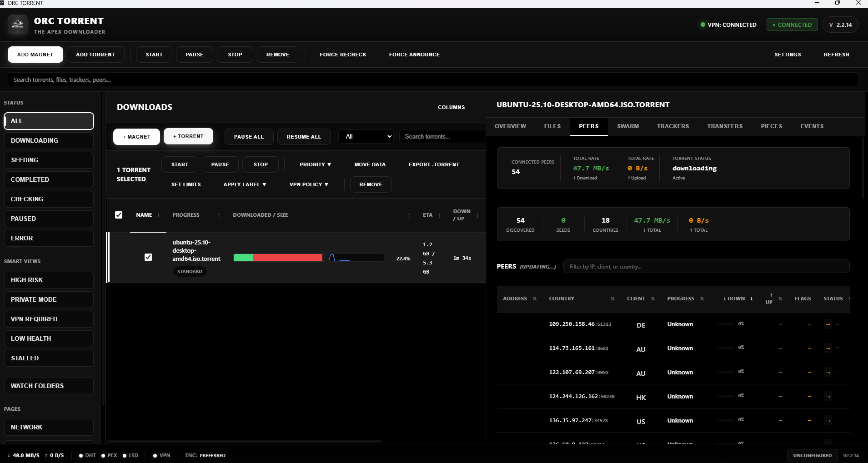Click sort icon next to peers Client header

click(x=653, y=299)
